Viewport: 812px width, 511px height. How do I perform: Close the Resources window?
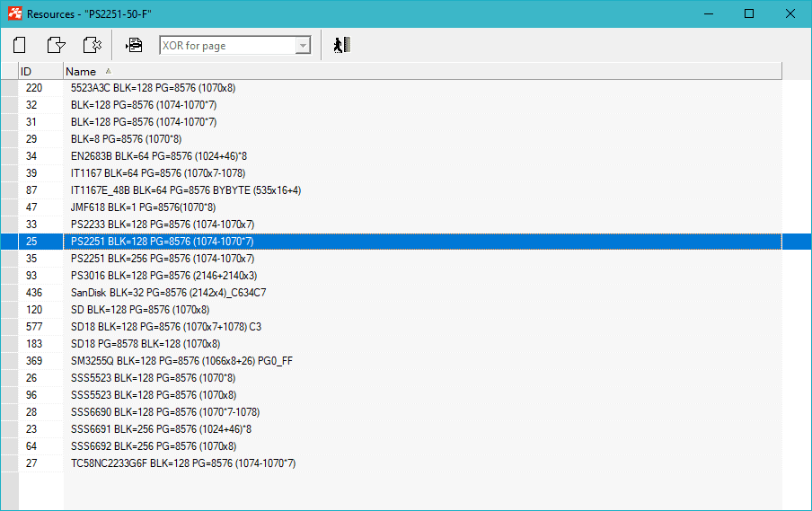[x=790, y=13]
